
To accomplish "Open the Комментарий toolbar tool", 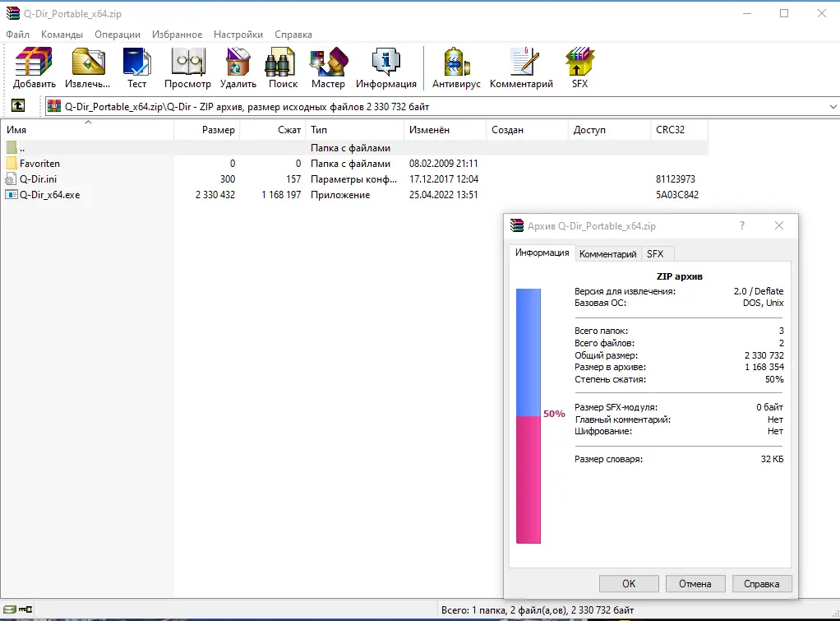I will 521,67.
